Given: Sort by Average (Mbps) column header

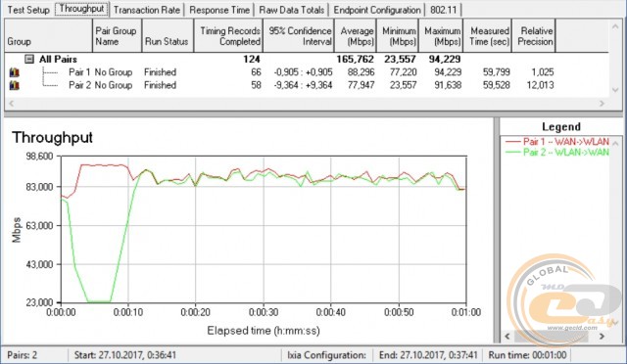Looking at the screenshot, I should (x=356, y=36).
